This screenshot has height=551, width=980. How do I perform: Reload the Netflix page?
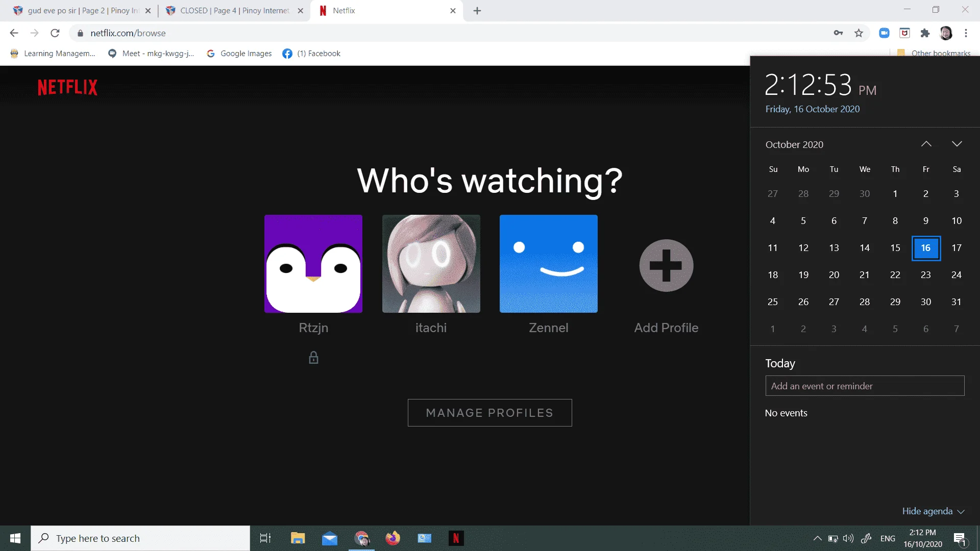(x=55, y=33)
